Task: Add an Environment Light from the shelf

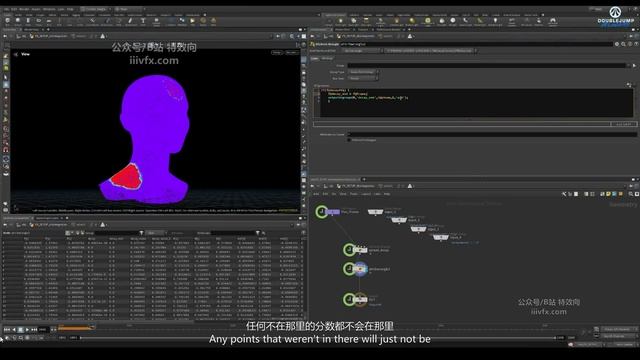Action: pos(427,21)
